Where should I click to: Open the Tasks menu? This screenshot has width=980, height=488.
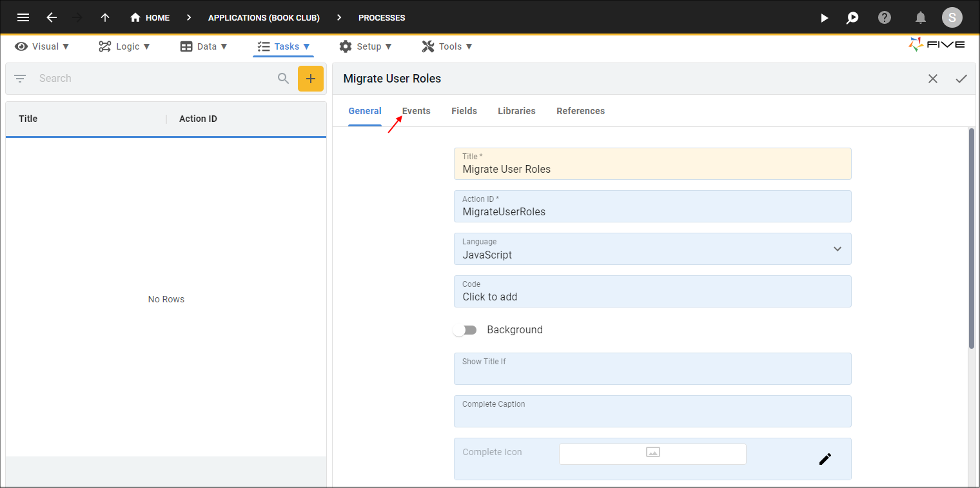click(x=284, y=46)
